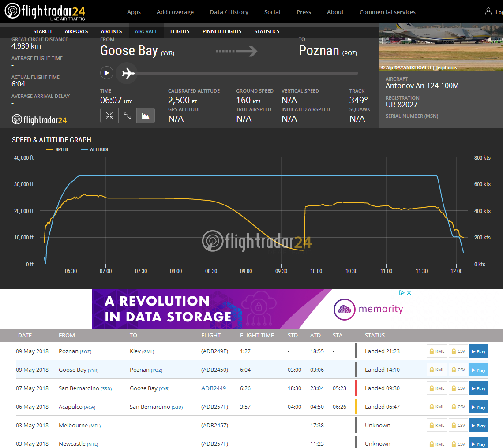
Task: Open the user account login icon
Action: 488,12
